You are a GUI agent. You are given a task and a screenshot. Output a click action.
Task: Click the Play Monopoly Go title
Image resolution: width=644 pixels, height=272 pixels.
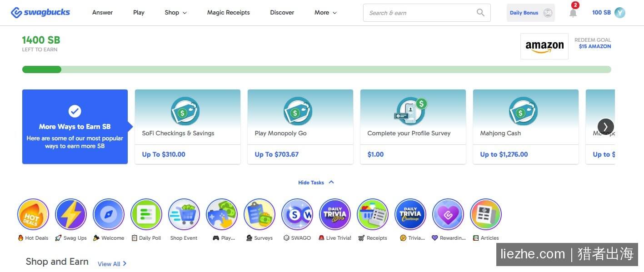[280, 133]
